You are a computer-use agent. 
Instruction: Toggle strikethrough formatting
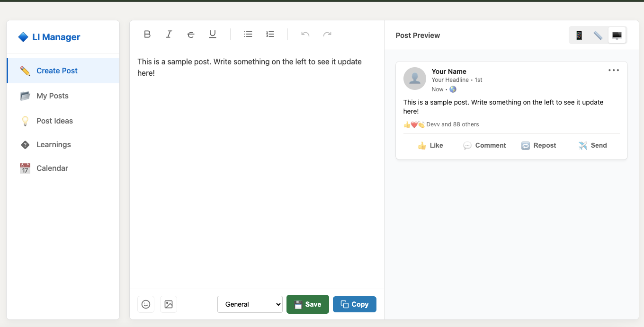(x=191, y=34)
